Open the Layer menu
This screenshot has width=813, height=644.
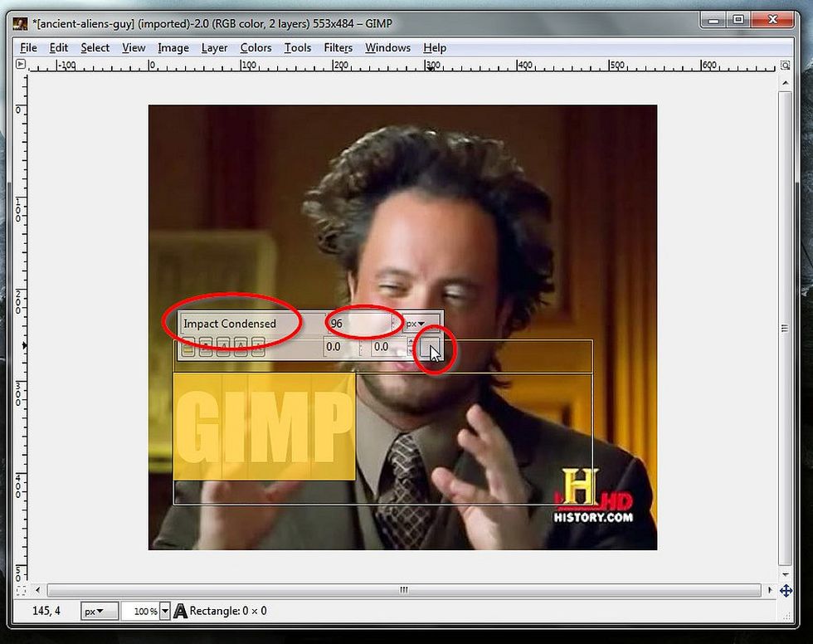[x=214, y=47]
